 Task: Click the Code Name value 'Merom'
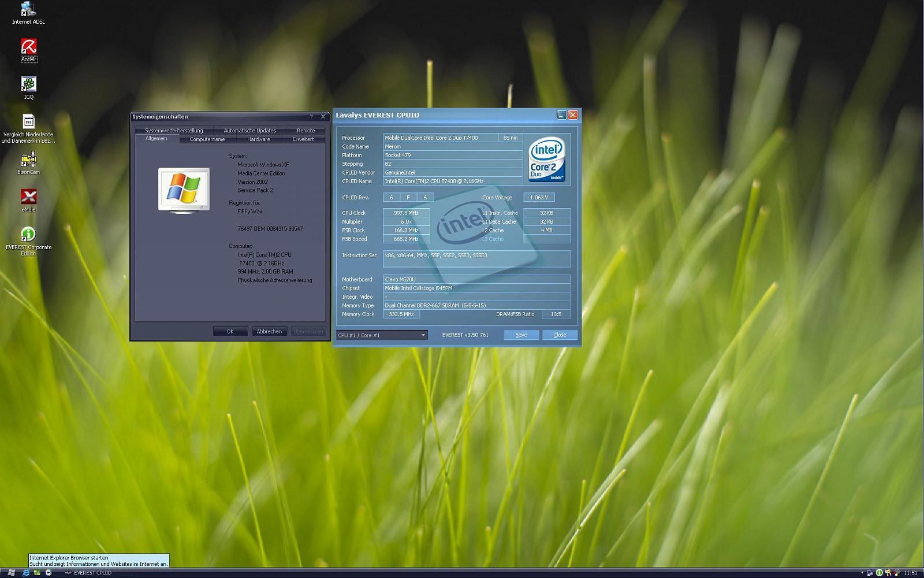(x=453, y=146)
